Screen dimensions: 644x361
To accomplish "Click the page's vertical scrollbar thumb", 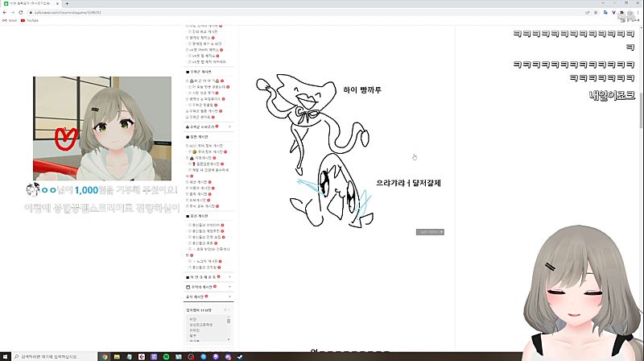I will 641,111.
